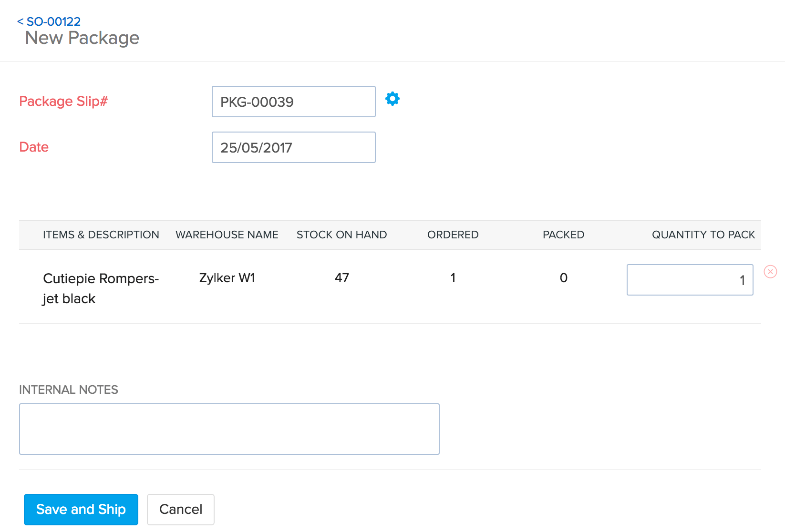Viewport: 785px width, 532px height.
Task: Click the New Package page title
Action: [x=82, y=38]
